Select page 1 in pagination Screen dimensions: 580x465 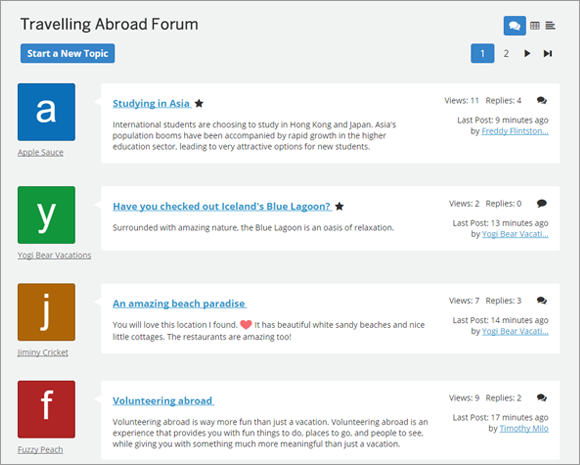coord(482,54)
